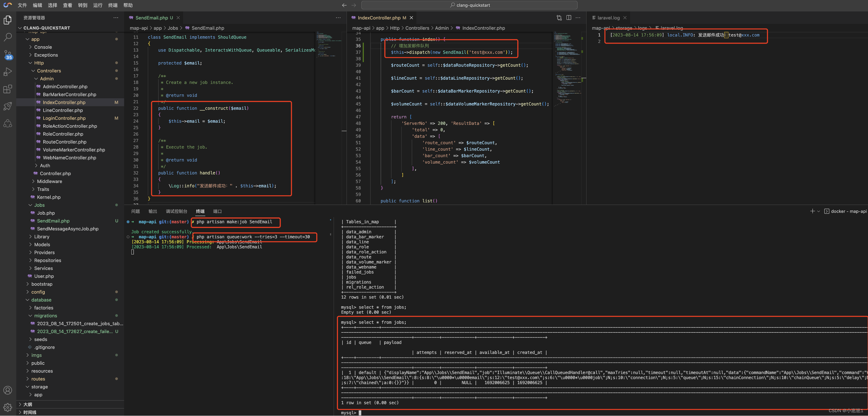868x416 pixels.
Task: Open the Manage gear icon
Action: tap(8, 407)
